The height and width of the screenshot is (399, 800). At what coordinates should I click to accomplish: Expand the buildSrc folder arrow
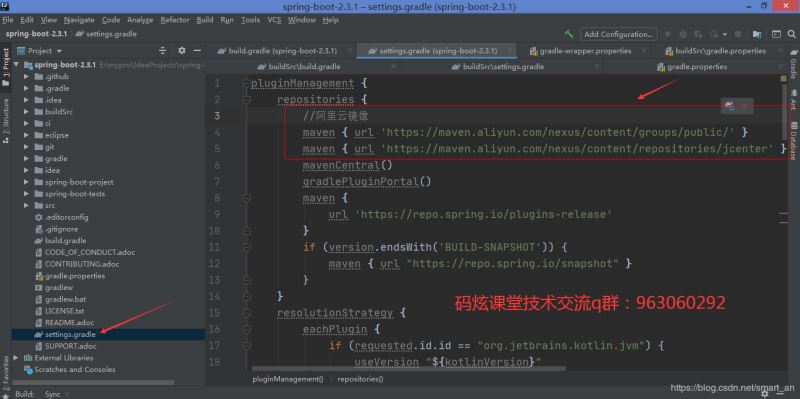tap(27, 112)
